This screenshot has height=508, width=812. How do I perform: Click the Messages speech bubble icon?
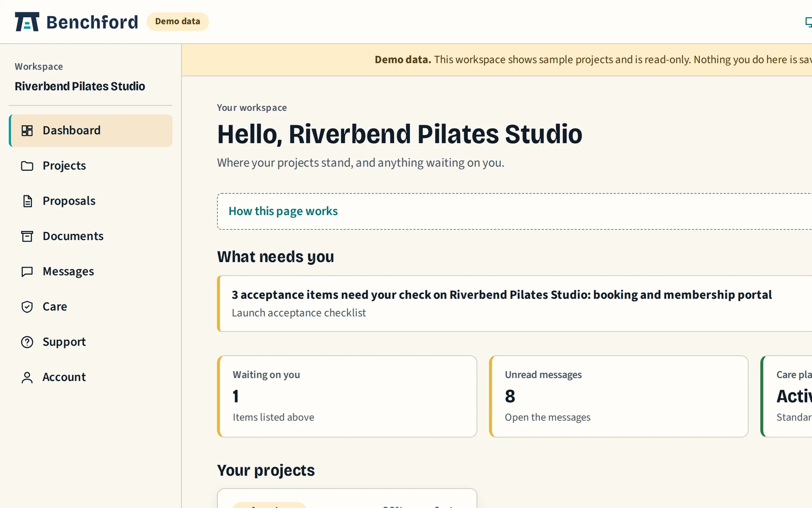click(27, 271)
